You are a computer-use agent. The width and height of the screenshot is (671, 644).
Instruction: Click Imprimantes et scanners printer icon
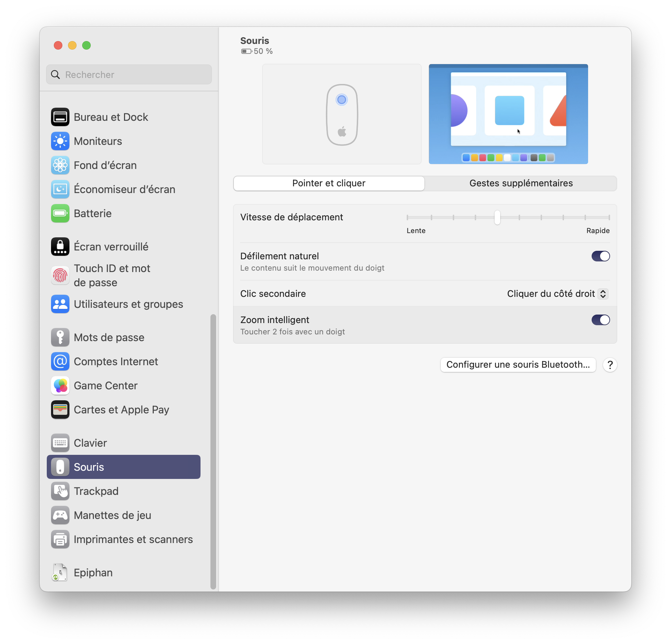coord(60,540)
